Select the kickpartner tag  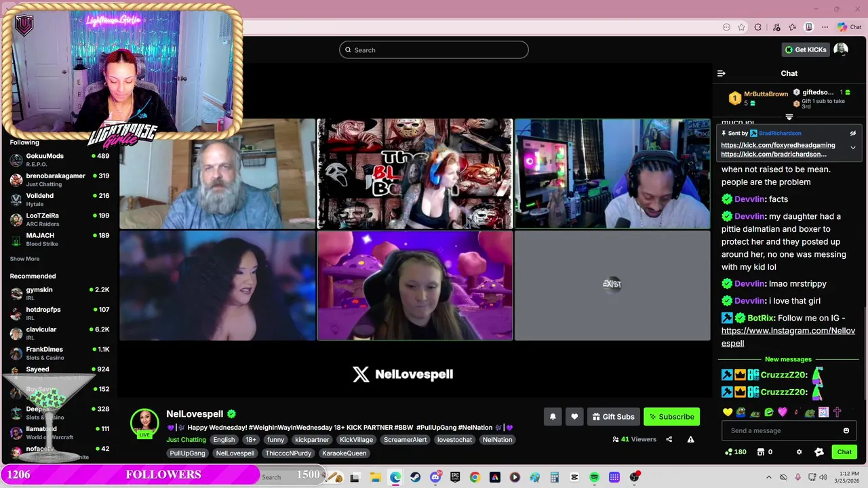[x=312, y=440]
